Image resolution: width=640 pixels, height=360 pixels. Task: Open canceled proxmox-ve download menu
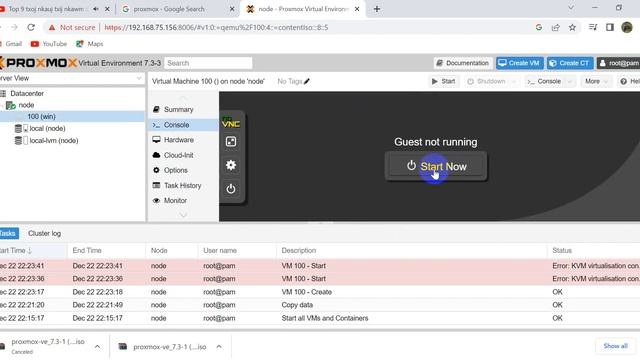98,347
